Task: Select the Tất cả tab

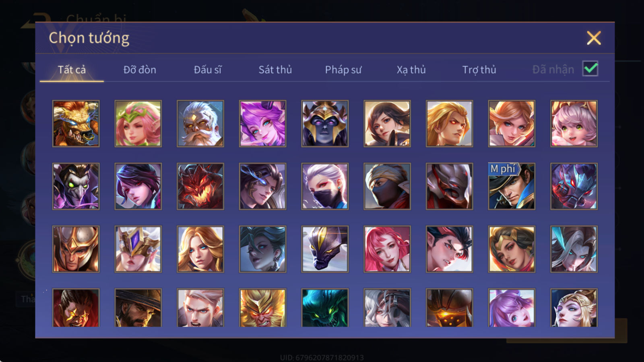Action: pos(72,70)
